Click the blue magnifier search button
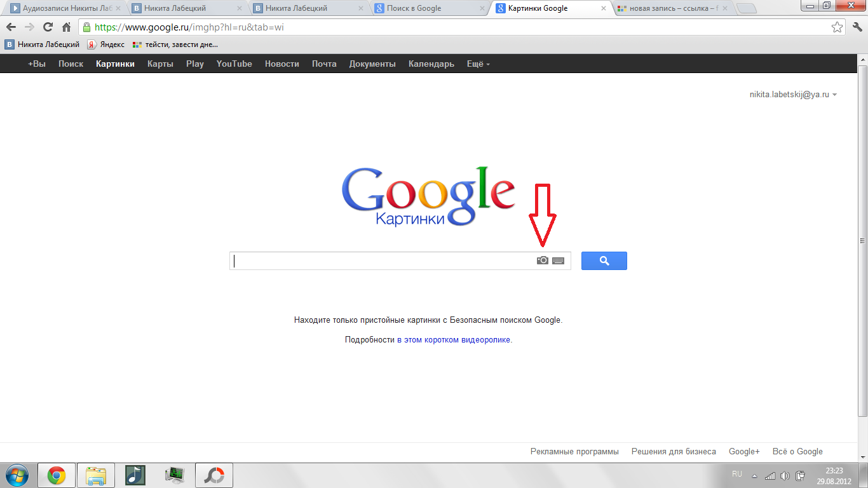 point(604,261)
